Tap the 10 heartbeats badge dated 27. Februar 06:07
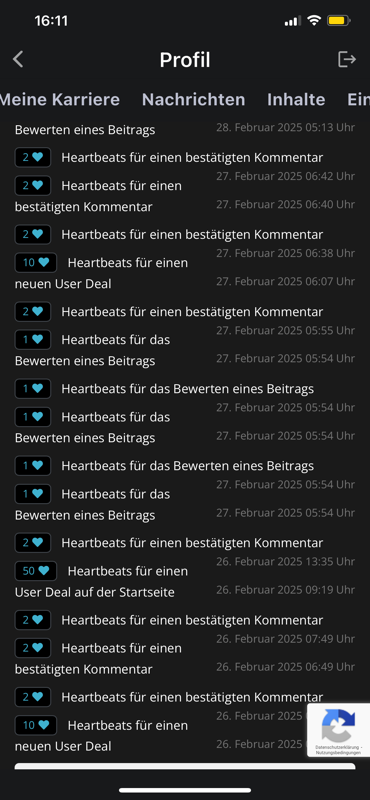 coord(36,263)
